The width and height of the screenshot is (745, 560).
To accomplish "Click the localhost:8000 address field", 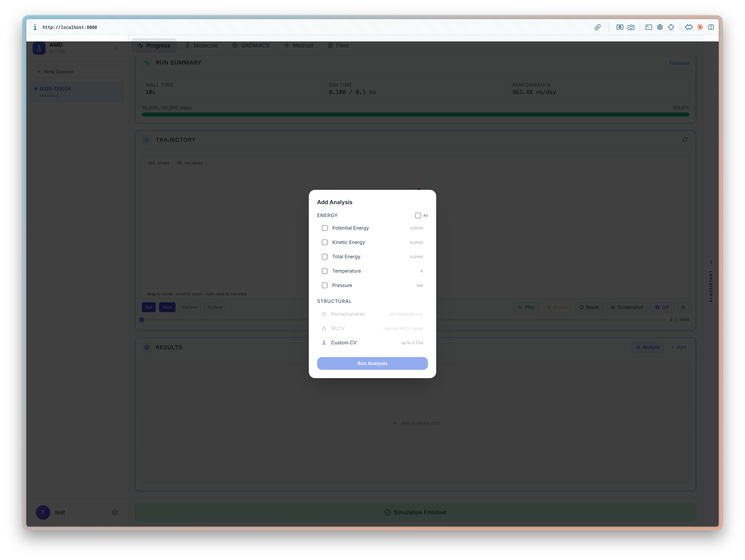I will (x=70, y=27).
